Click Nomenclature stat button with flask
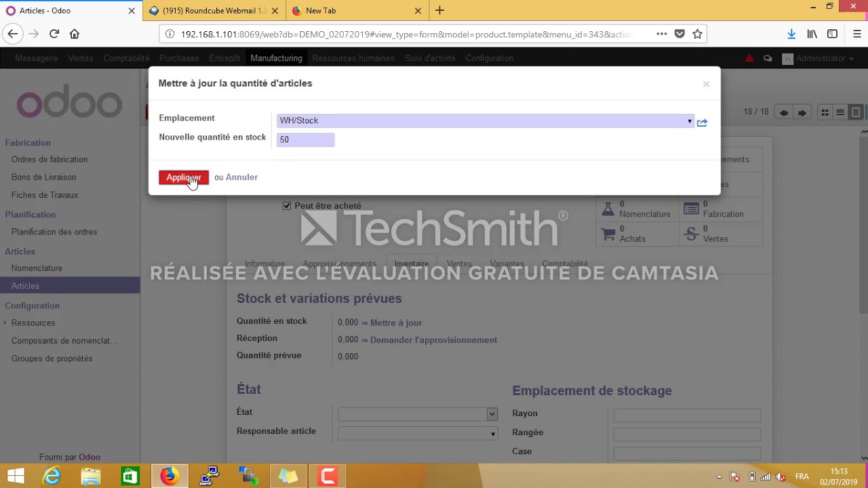The image size is (868, 488). point(637,209)
